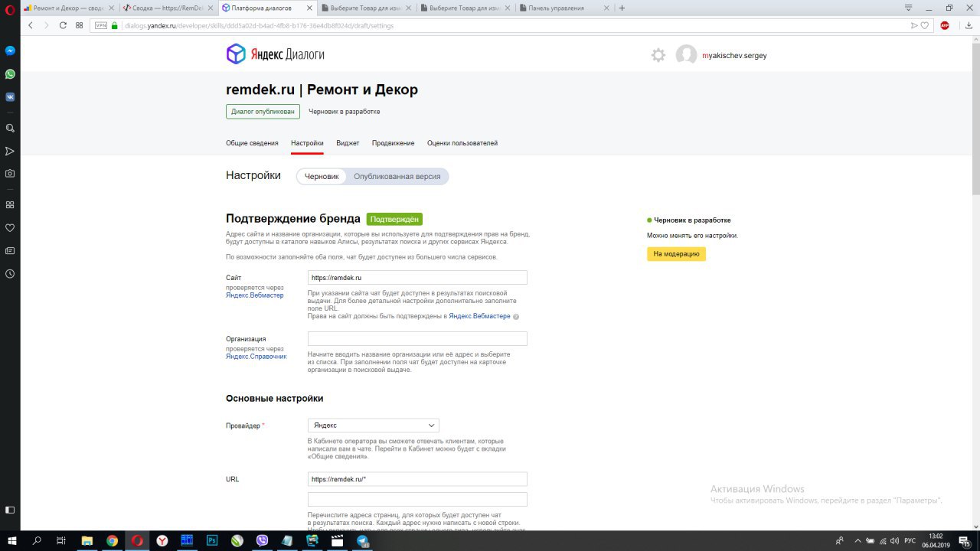
Task: Open the search in Opera sidebar
Action: click(x=10, y=129)
